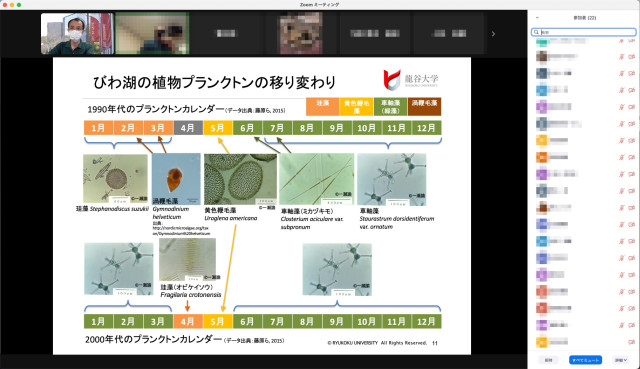Click the Gymnodinium helveticum photo on blue background
The width and height of the screenshot is (640, 369).
coord(176,178)
